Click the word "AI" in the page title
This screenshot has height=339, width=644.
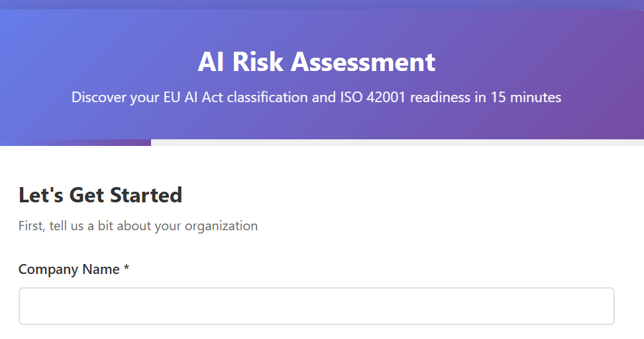click(x=211, y=62)
